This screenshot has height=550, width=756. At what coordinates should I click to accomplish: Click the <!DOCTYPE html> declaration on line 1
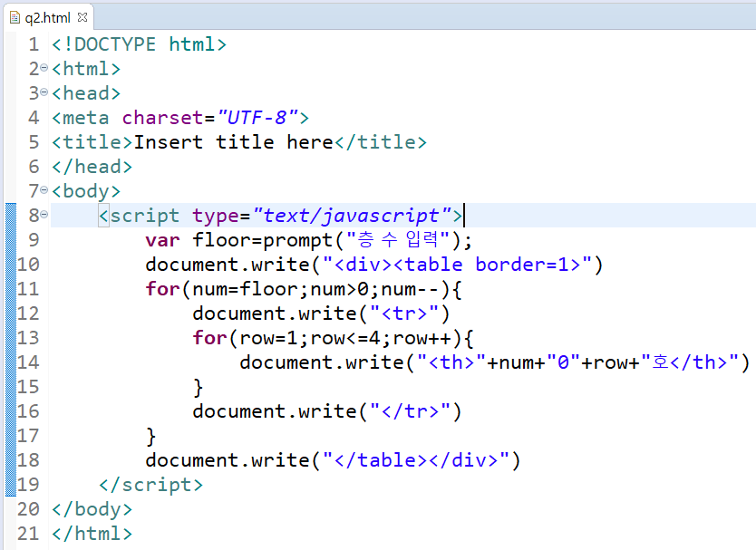(x=139, y=44)
